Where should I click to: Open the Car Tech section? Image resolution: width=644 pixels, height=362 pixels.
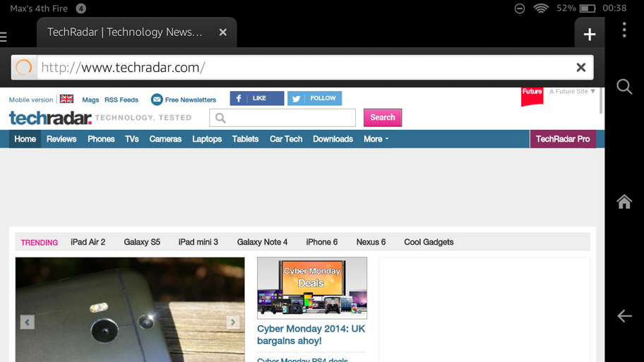(x=286, y=139)
